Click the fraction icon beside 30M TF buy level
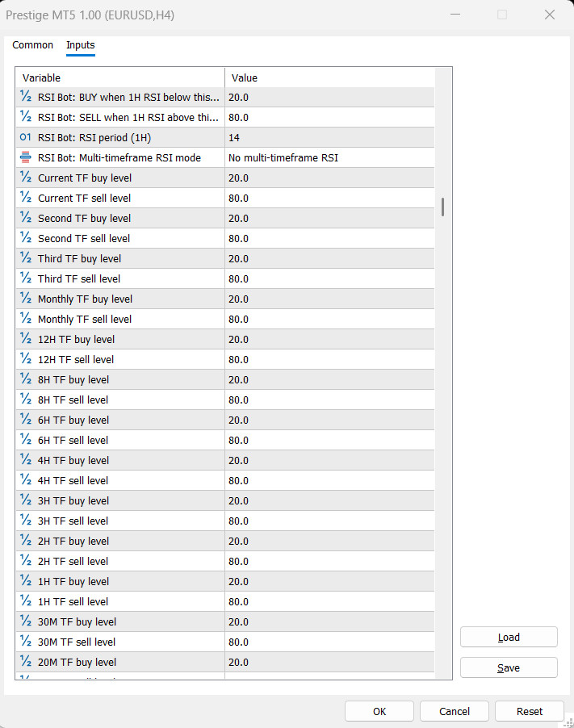Image resolution: width=574 pixels, height=728 pixels. point(26,621)
